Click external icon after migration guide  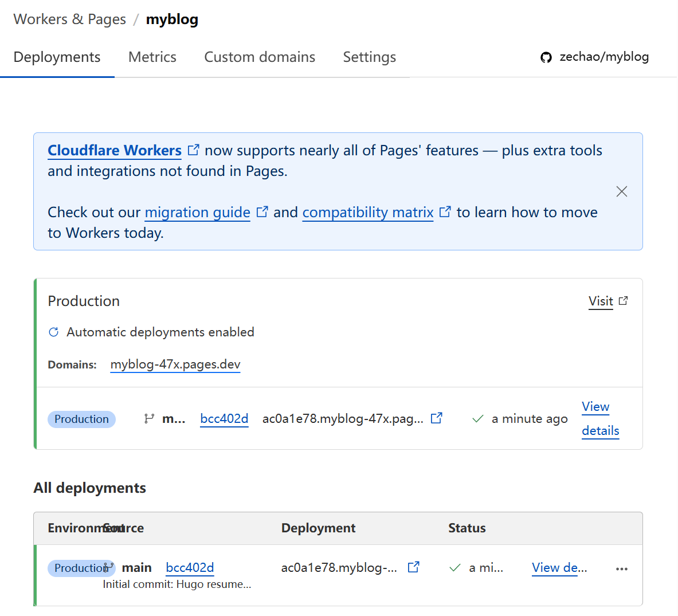click(262, 212)
